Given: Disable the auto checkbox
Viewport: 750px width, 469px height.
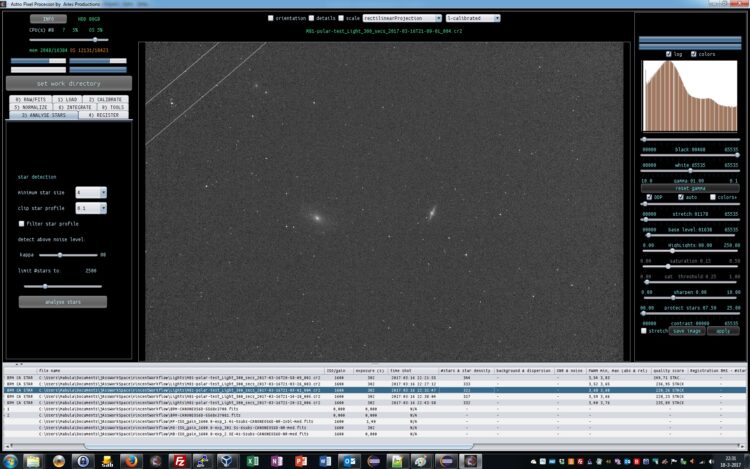Looking at the screenshot, I should (x=681, y=197).
